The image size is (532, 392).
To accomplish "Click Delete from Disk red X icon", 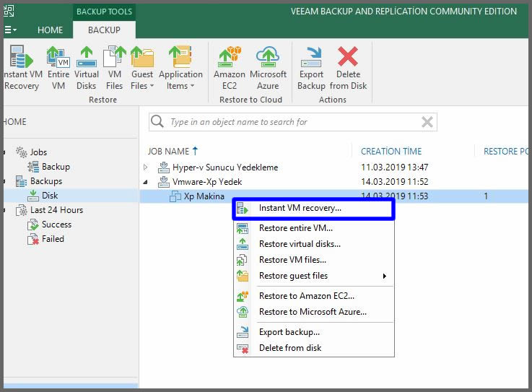I will click(348, 56).
